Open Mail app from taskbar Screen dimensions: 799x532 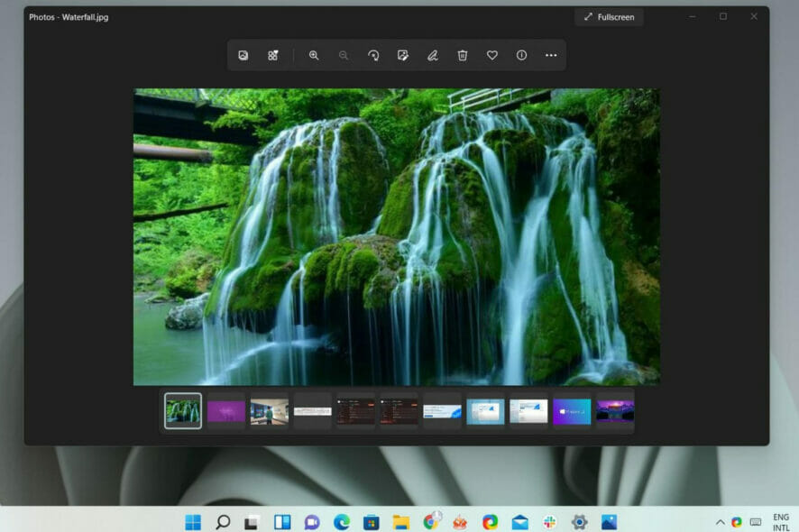pyautogui.click(x=519, y=522)
